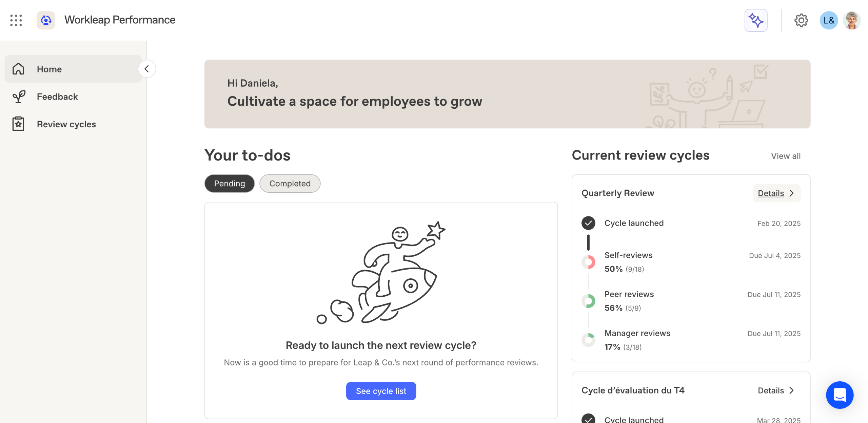Select the Pending to-dos filter
Screen dimensions: 868x423
coord(229,184)
